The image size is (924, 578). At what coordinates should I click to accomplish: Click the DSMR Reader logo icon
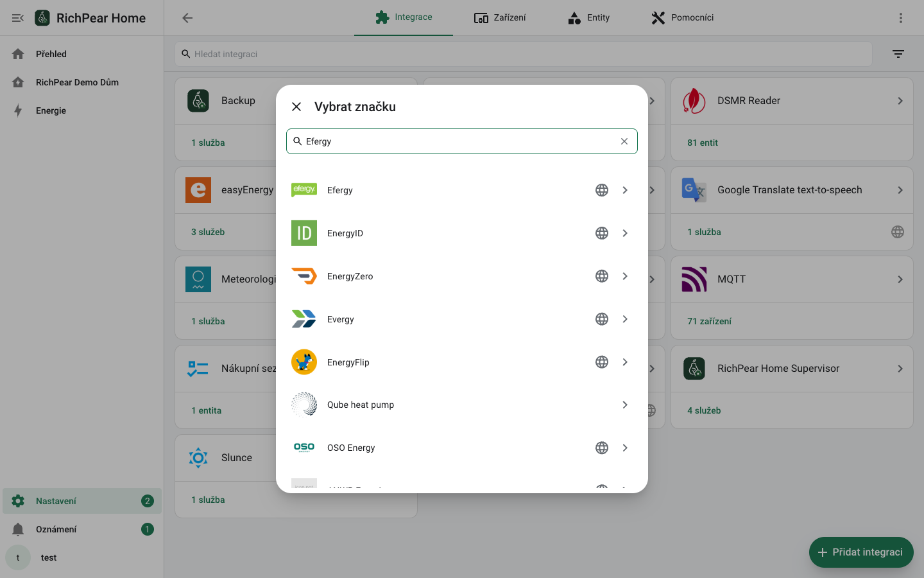click(x=694, y=101)
